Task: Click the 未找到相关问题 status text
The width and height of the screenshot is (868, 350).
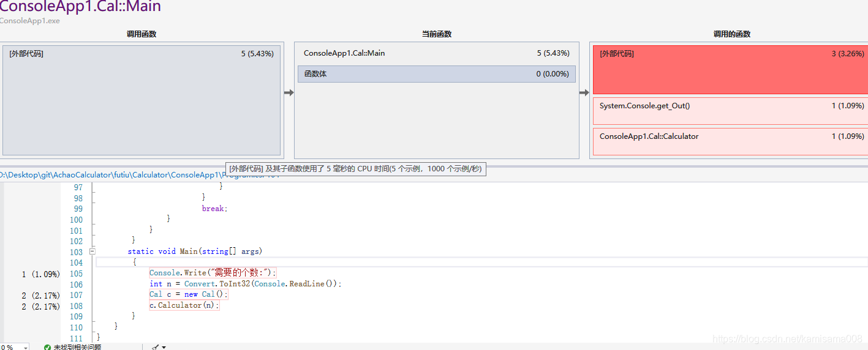Action: coord(77,348)
